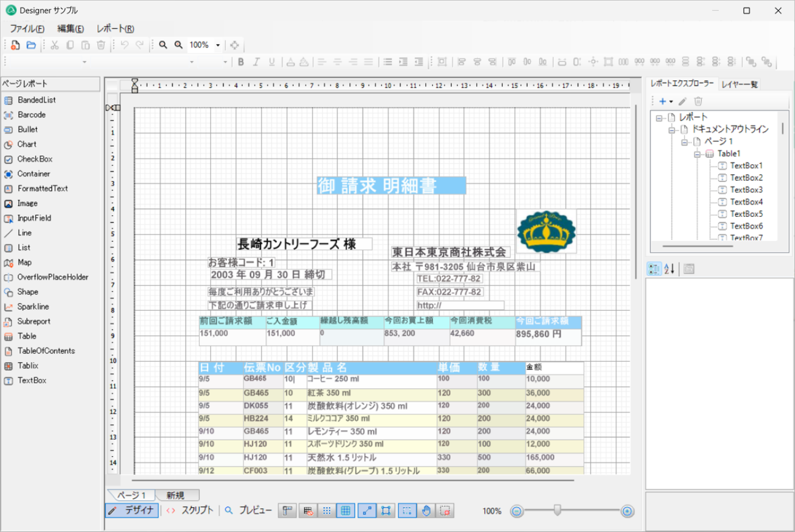Open the zoom percentage dropdown
This screenshot has width=795, height=532.
[x=218, y=45]
